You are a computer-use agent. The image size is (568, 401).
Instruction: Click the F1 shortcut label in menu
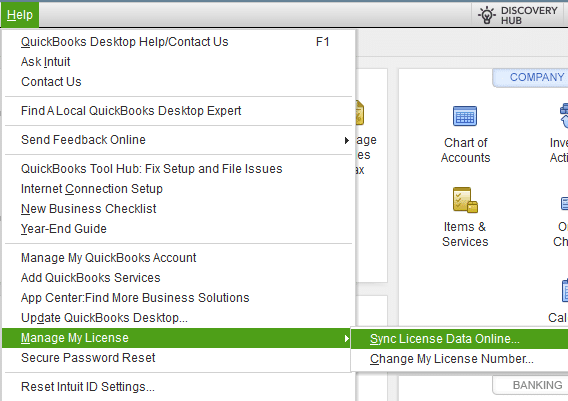point(322,42)
